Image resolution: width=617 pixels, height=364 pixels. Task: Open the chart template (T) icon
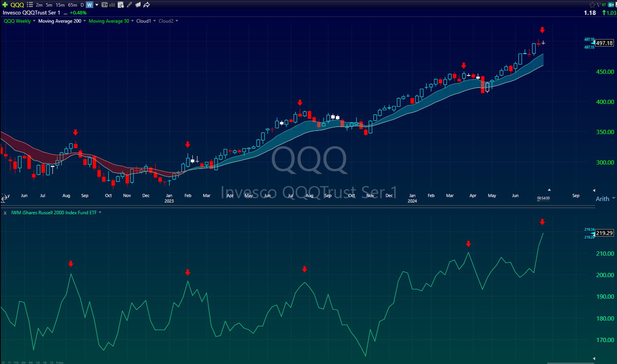[x=105, y=5]
